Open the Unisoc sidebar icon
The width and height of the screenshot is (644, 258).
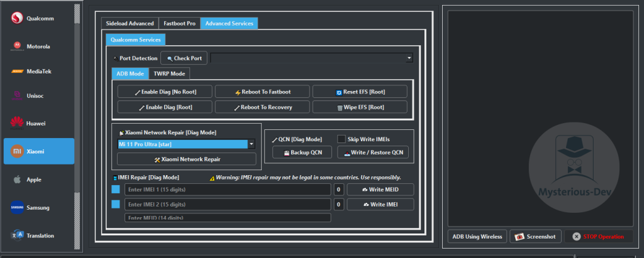click(17, 95)
